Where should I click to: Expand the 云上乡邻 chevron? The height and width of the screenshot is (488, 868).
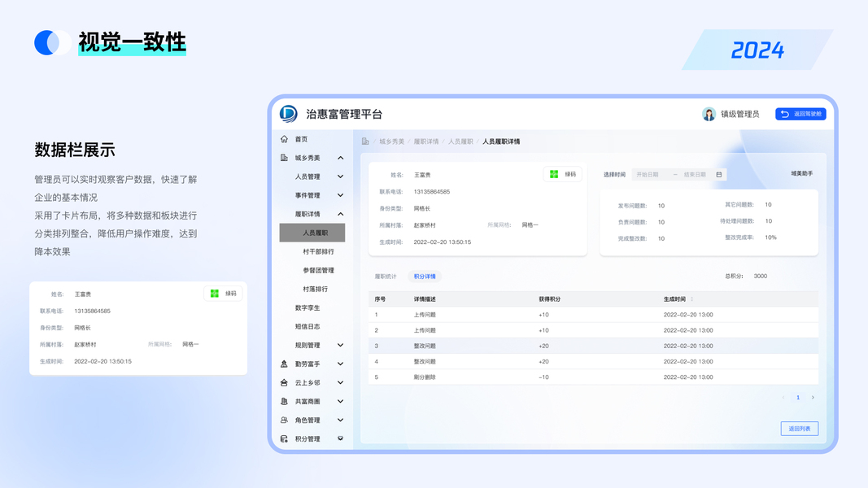[x=340, y=383]
